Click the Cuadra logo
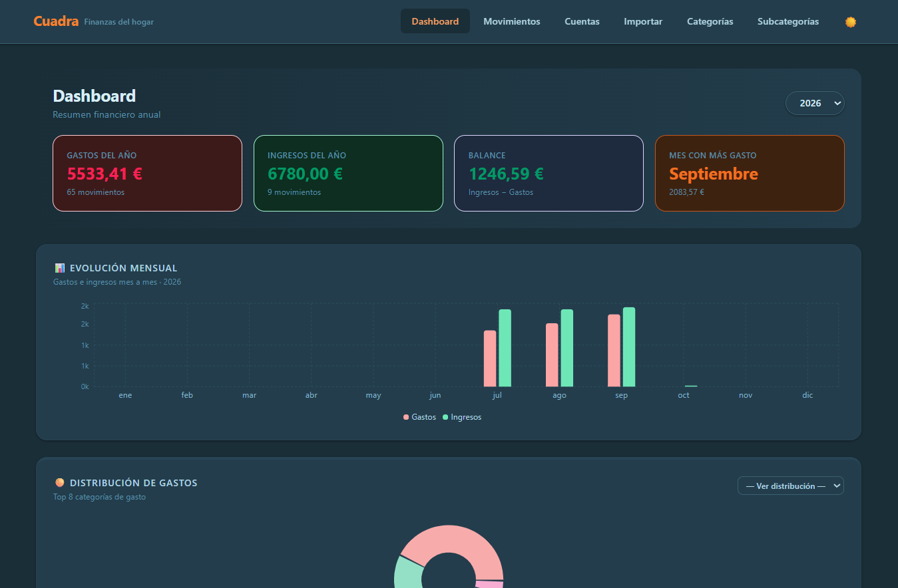The height and width of the screenshot is (588, 898). click(x=56, y=21)
